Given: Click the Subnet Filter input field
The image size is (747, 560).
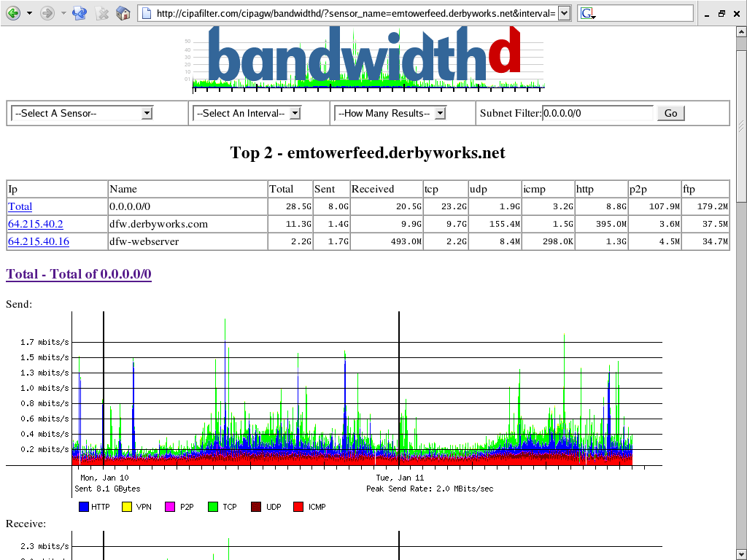Looking at the screenshot, I should click(x=597, y=113).
